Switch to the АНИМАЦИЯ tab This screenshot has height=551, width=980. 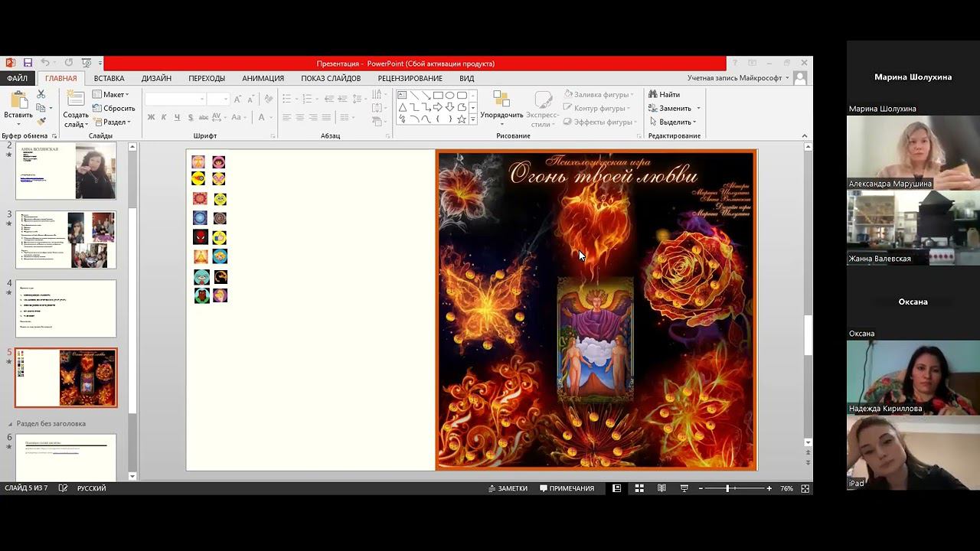point(263,78)
